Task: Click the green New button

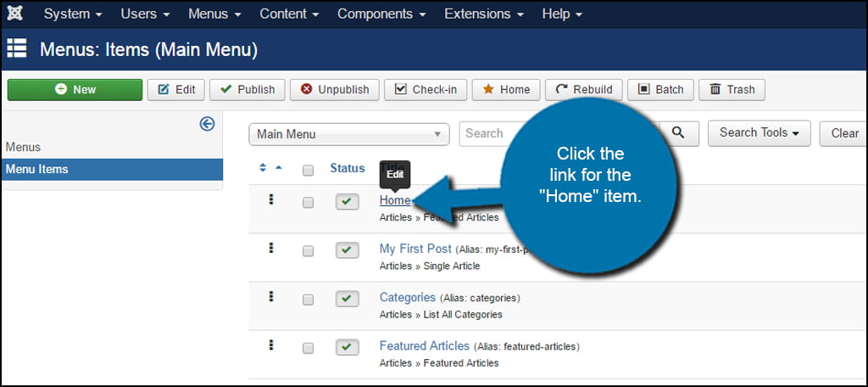Action: point(75,90)
